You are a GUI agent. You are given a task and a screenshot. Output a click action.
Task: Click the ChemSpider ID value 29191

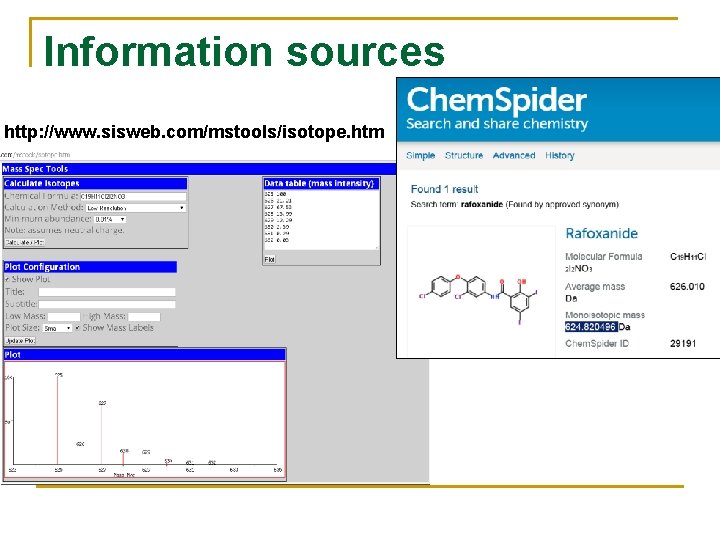pos(683,343)
